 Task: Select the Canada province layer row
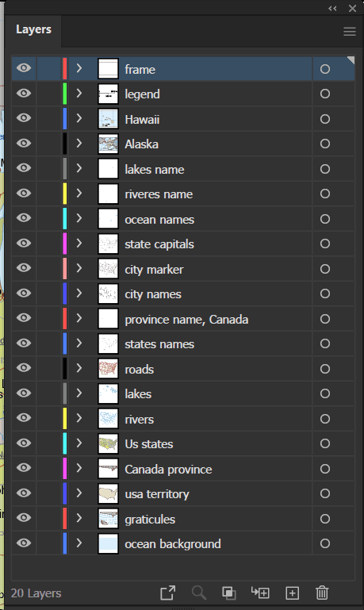(x=182, y=469)
